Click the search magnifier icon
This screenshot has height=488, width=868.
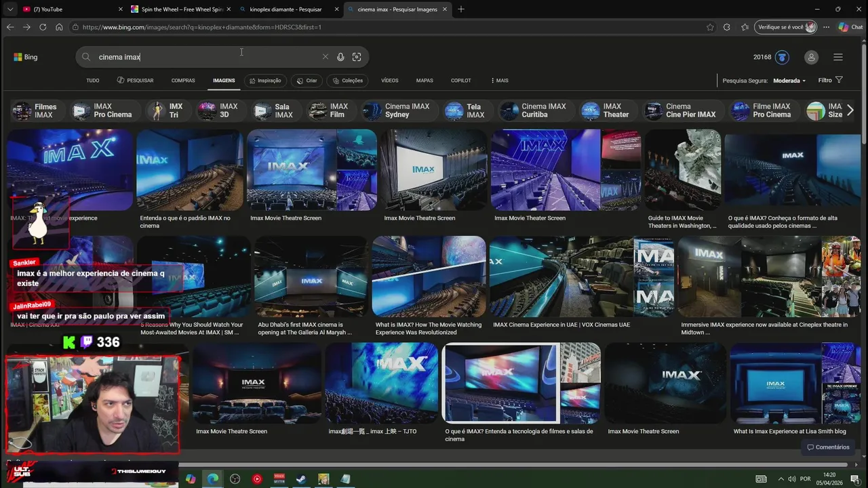coord(86,57)
